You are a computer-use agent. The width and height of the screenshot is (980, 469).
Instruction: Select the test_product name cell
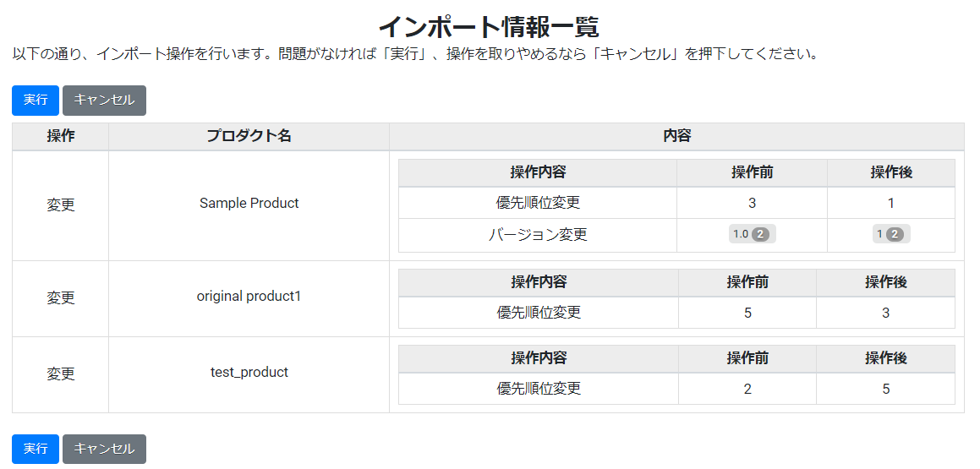tap(249, 374)
